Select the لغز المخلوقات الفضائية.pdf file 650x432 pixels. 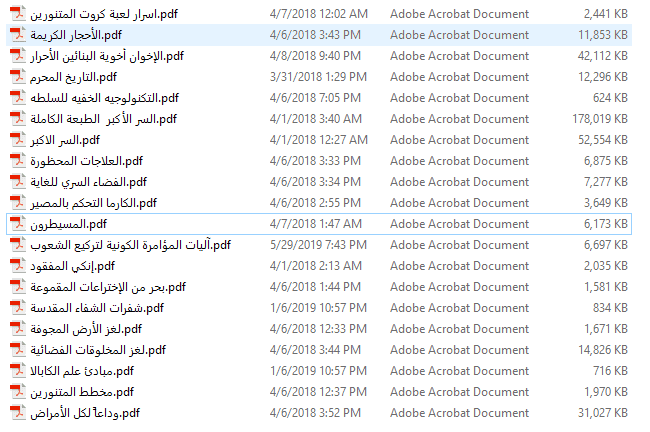coord(98,350)
